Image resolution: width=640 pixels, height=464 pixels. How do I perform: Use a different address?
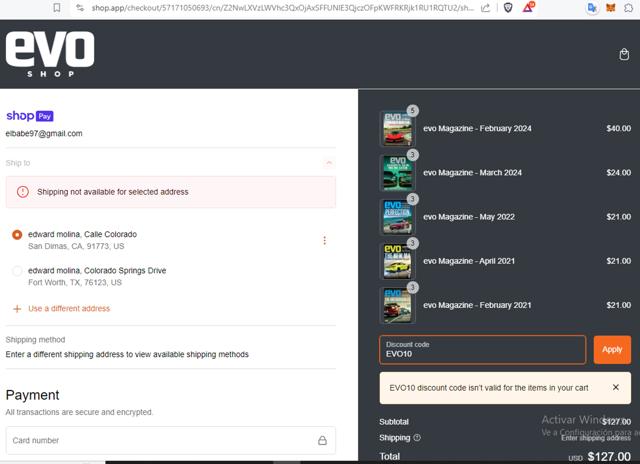[x=69, y=309]
